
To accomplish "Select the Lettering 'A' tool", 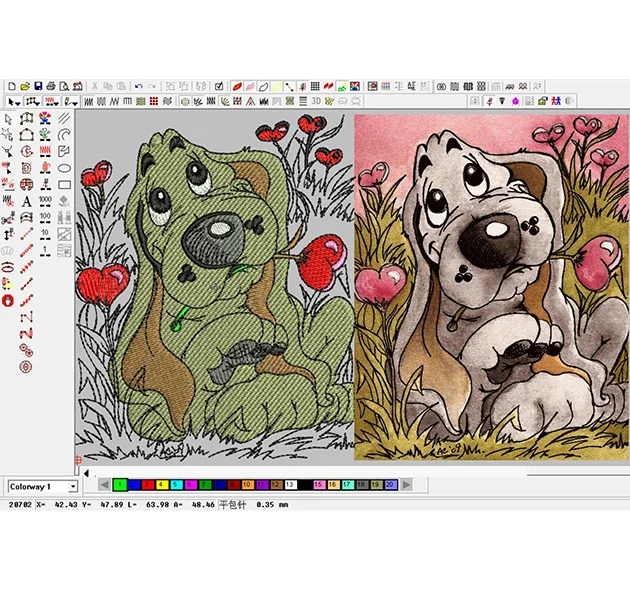I will click(26, 200).
